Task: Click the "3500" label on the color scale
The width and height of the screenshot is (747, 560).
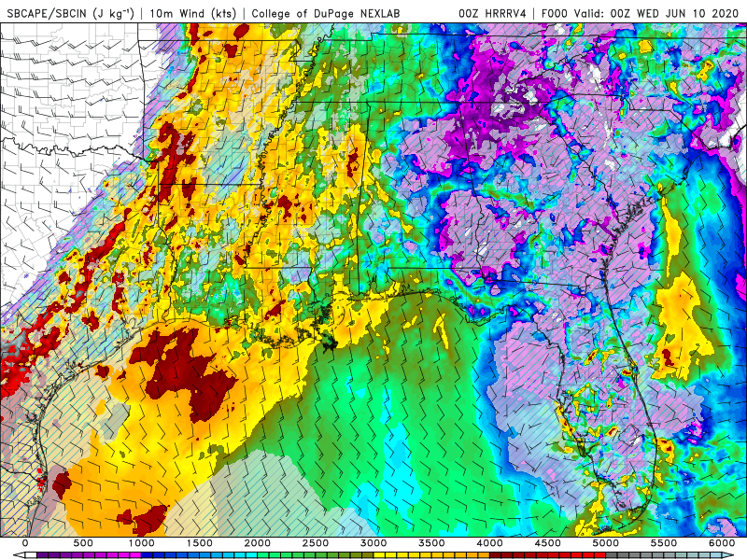Action: click(x=431, y=543)
